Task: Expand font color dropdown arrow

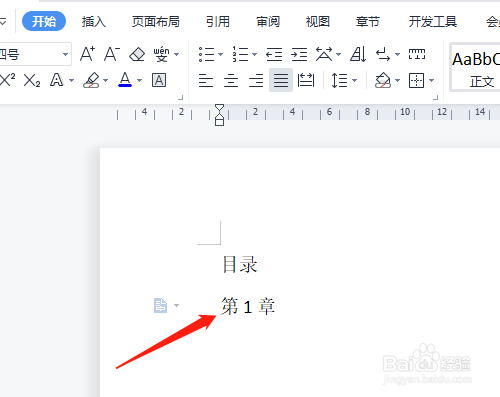Action: [140, 80]
